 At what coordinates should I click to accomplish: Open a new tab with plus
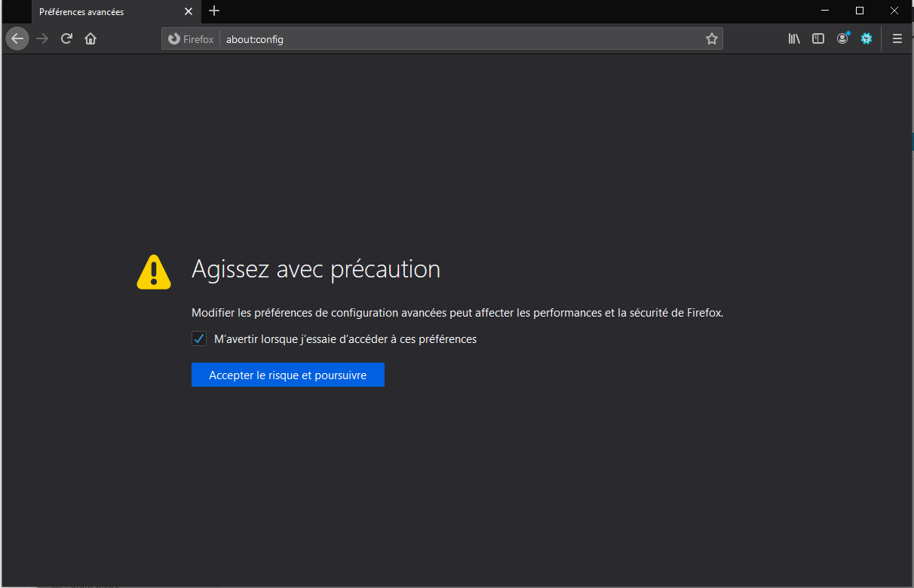(x=214, y=11)
